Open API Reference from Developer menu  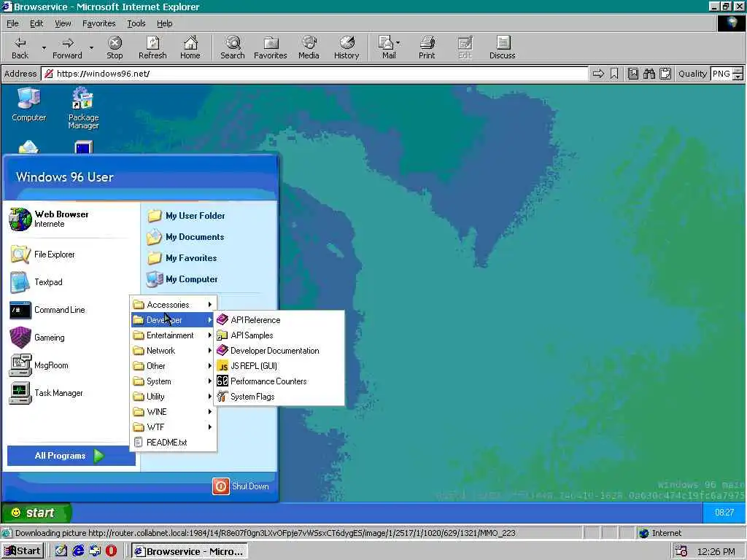point(279,320)
